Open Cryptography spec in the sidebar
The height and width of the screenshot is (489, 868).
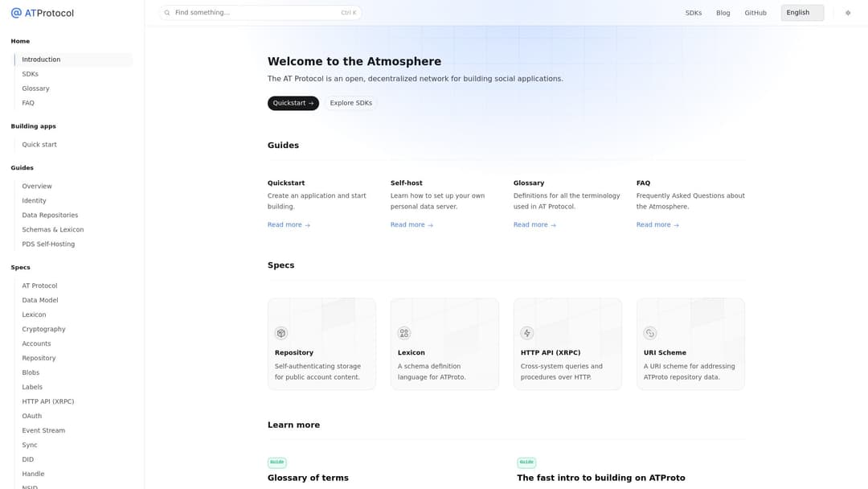pyautogui.click(x=43, y=329)
